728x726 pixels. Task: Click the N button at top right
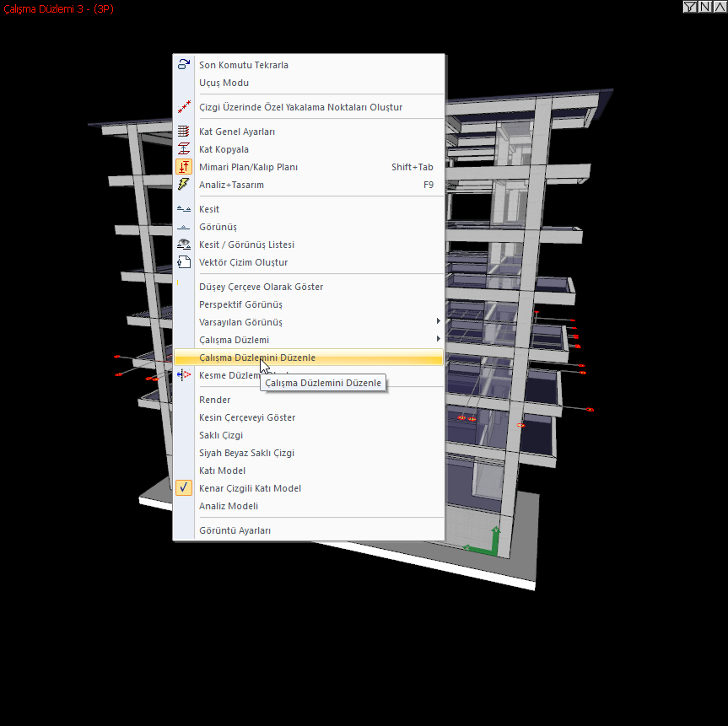pyautogui.click(x=704, y=7)
